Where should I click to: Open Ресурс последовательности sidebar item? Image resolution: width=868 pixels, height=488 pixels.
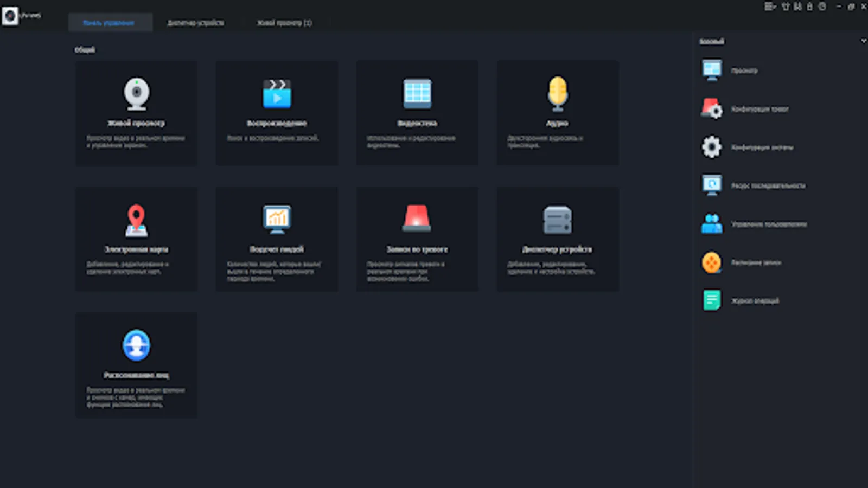[753, 185]
